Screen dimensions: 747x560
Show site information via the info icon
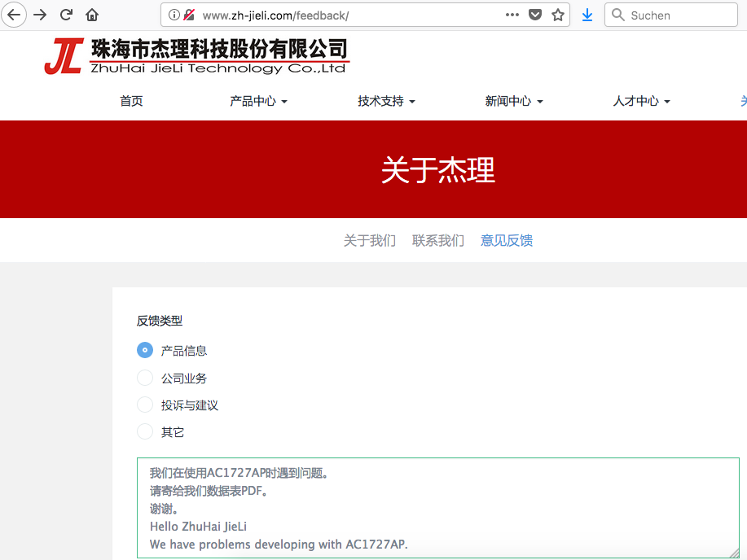click(174, 15)
